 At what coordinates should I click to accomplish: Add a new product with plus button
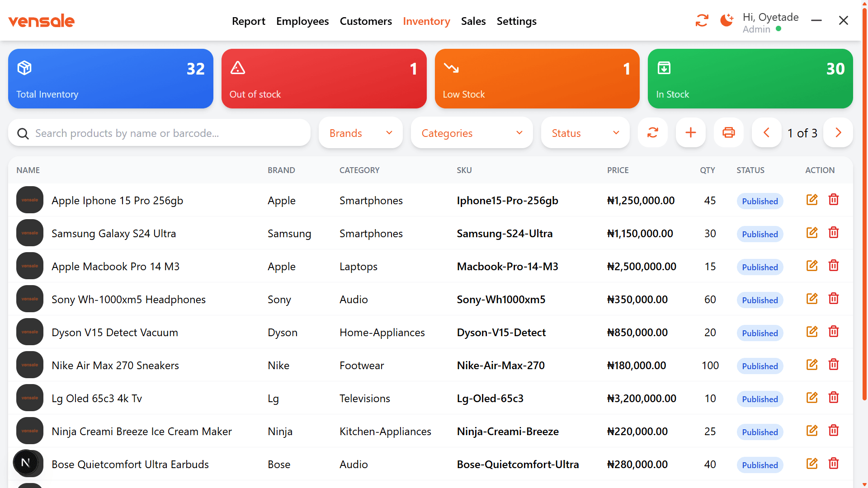click(691, 133)
